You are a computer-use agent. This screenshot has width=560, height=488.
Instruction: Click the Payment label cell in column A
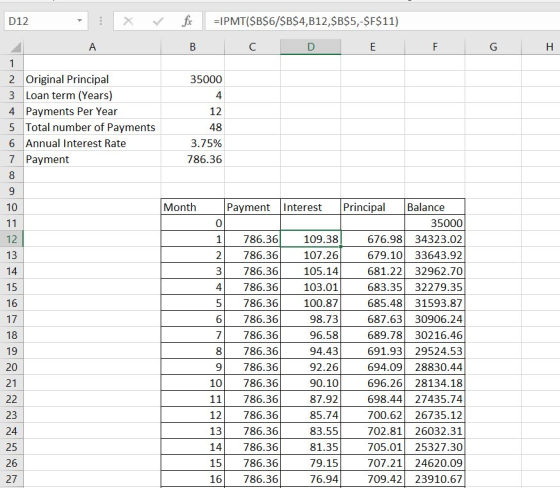tap(92, 159)
